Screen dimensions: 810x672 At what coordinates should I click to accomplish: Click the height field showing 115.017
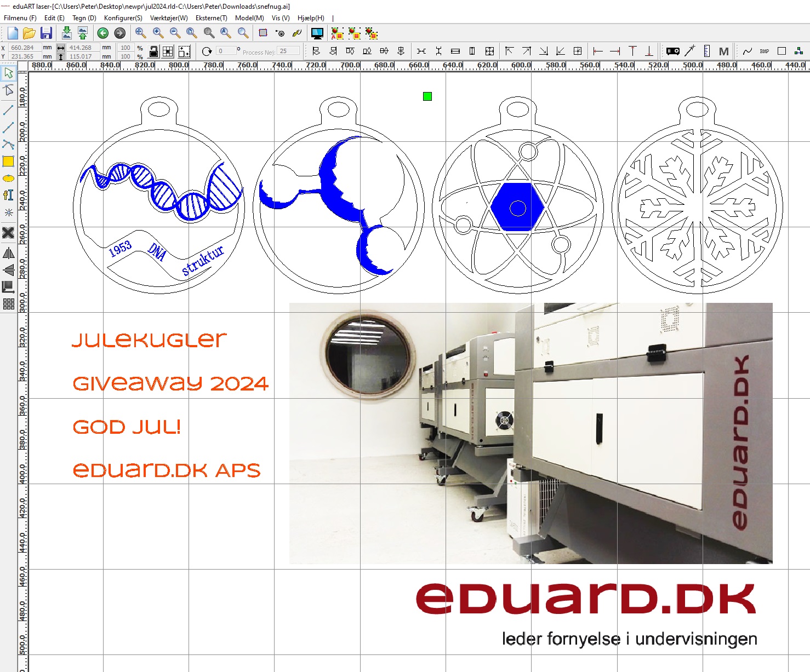click(83, 56)
